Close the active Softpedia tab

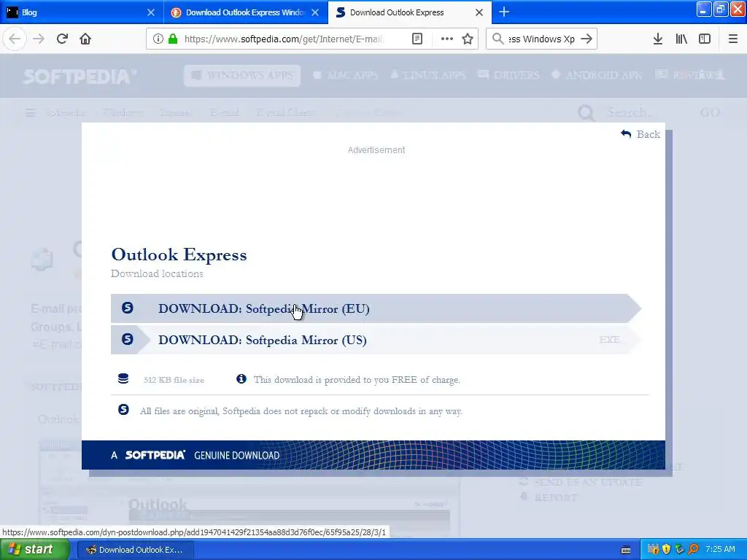tap(479, 12)
